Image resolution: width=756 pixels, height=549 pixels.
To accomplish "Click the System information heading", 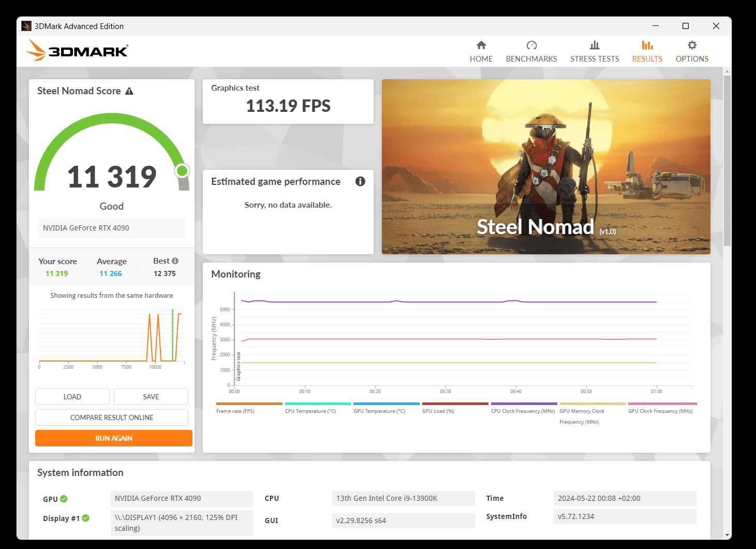I will point(80,473).
